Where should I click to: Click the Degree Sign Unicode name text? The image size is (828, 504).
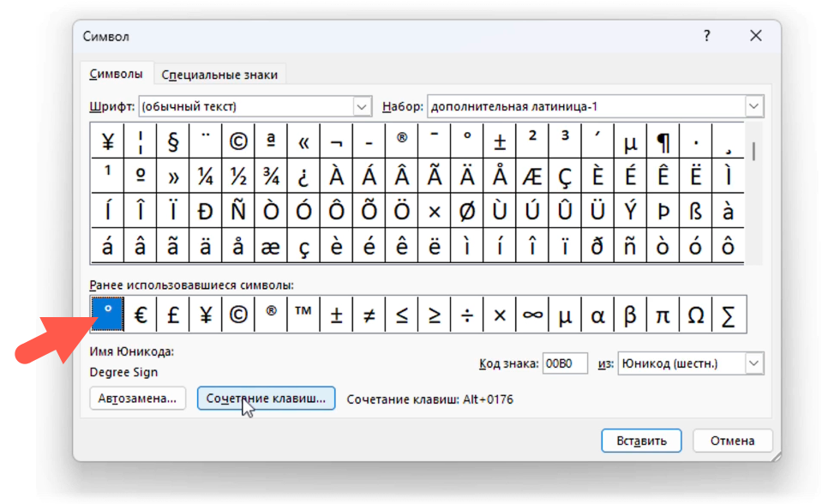[x=123, y=372]
